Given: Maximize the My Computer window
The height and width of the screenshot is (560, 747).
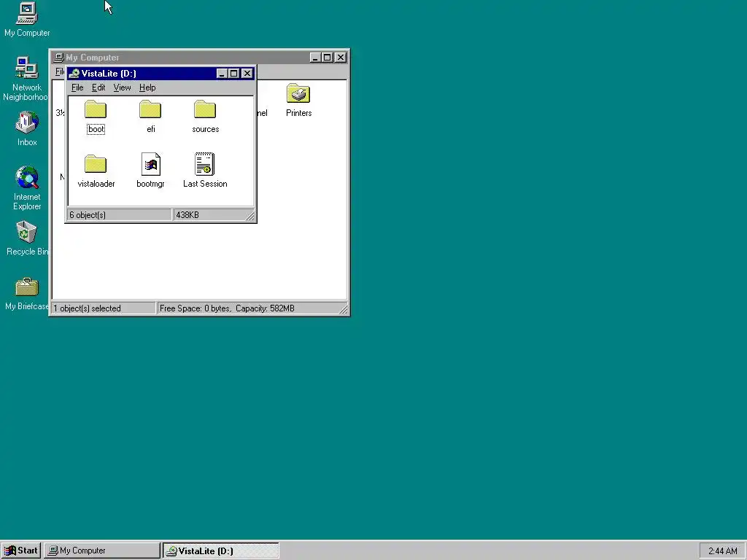Looking at the screenshot, I should (328, 58).
